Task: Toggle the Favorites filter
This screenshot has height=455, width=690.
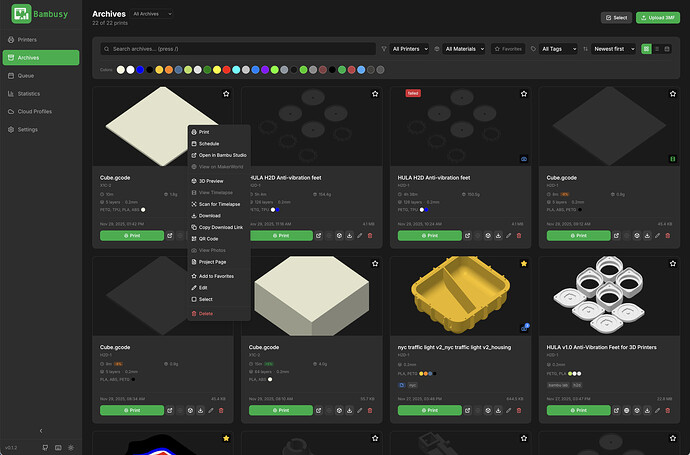Action: pyautogui.click(x=508, y=49)
